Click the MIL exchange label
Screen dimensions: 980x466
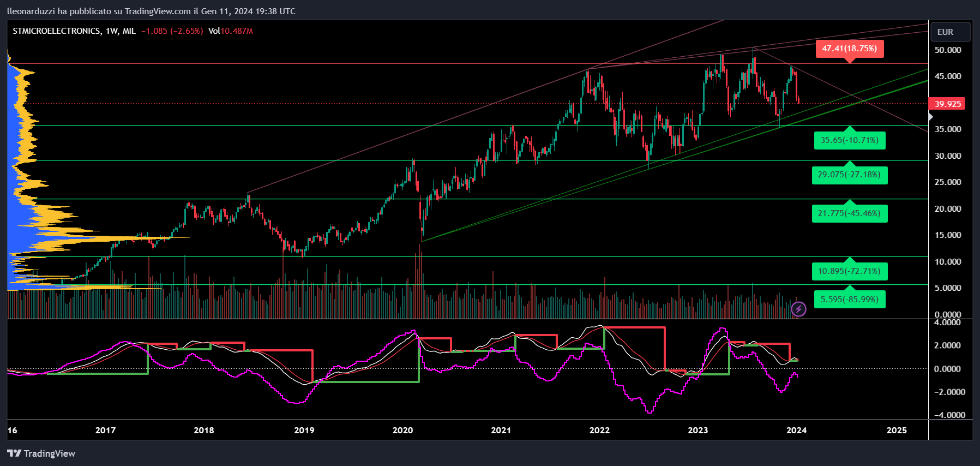tap(129, 31)
